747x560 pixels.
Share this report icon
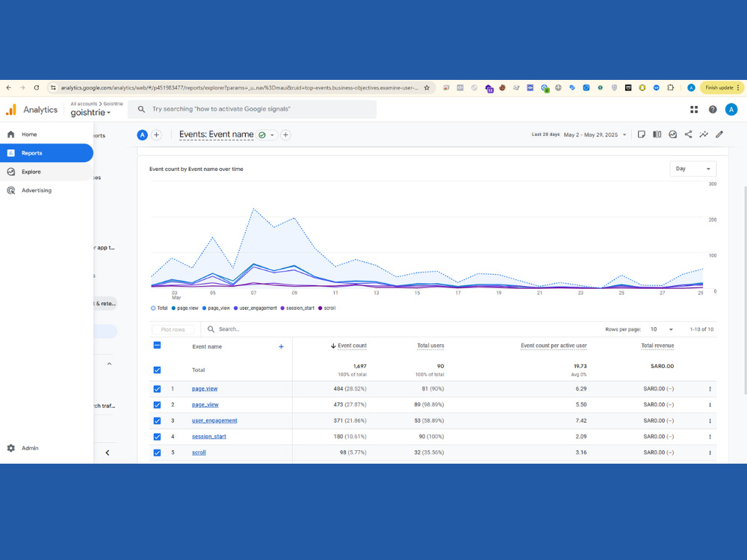coord(689,134)
